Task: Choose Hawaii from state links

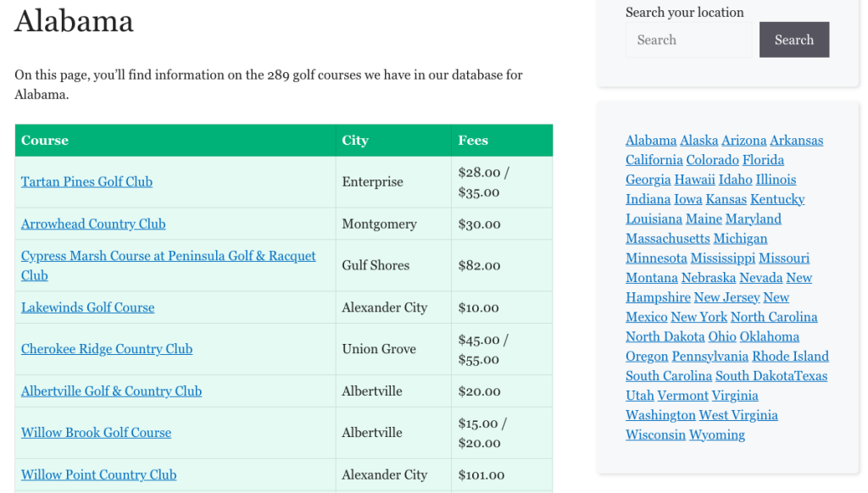Action: pyautogui.click(x=694, y=180)
